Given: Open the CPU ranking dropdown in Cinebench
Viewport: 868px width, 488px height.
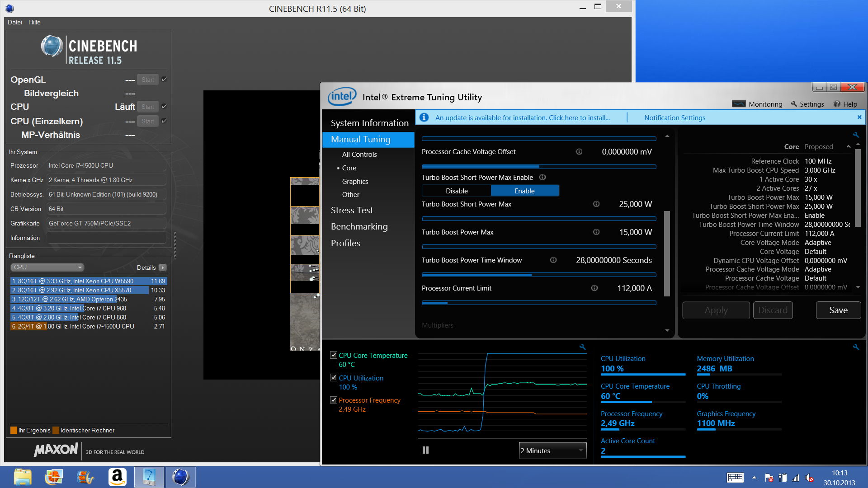Looking at the screenshot, I should [47, 267].
